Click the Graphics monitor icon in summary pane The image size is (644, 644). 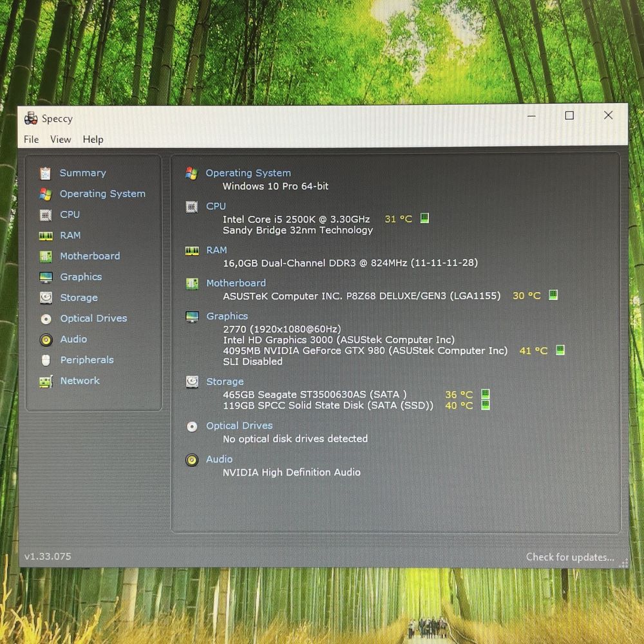pos(192,317)
